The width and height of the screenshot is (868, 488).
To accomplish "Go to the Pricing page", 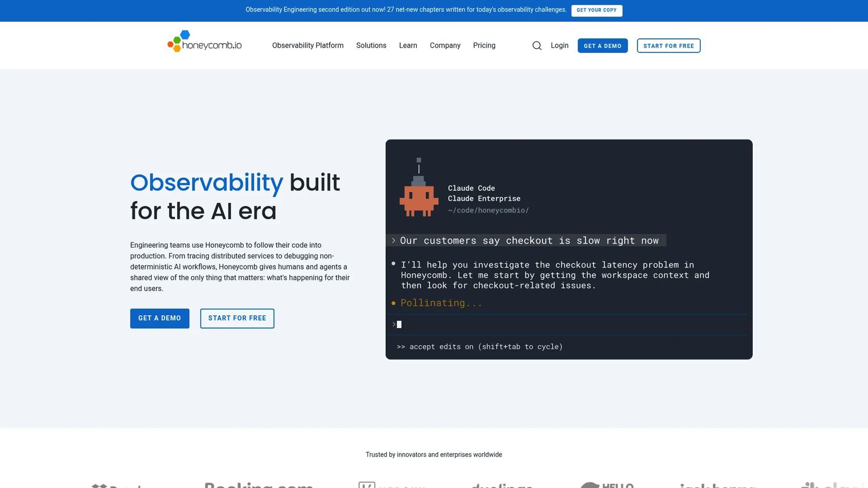I will coord(484,45).
